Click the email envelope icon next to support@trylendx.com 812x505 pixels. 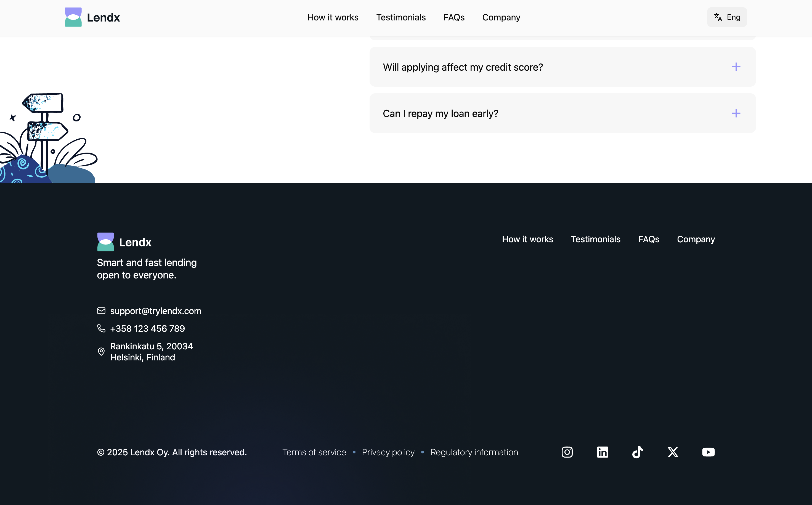point(101,311)
